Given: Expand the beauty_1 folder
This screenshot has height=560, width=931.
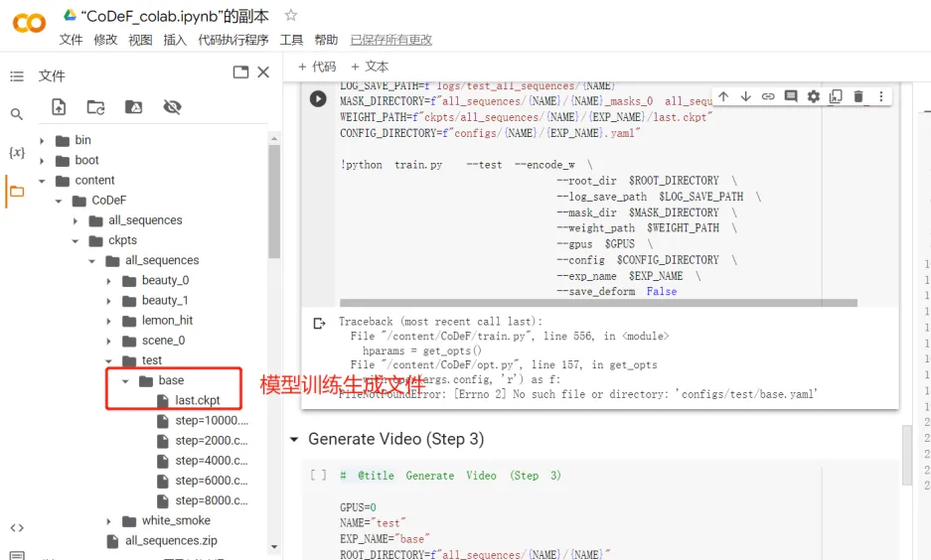Looking at the screenshot, I should [x=108, y=302].
